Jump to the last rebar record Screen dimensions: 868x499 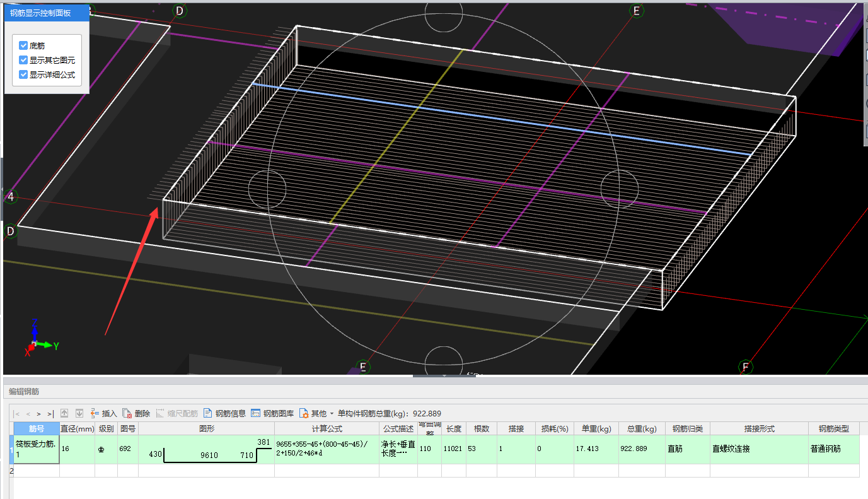click(x=50, y=414)
